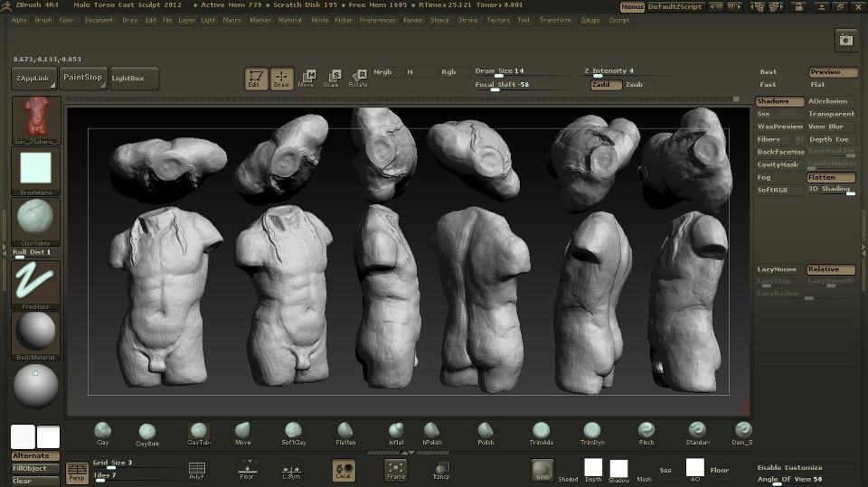The height and width of the screenshot is (487, 868).
Task: Open the Document menu
Action: coord(99,21)
